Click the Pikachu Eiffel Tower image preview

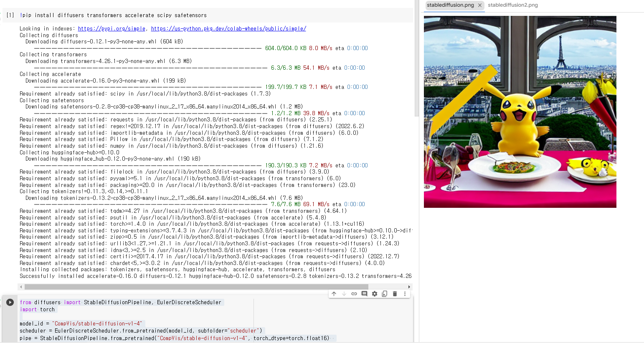point(520,112)
